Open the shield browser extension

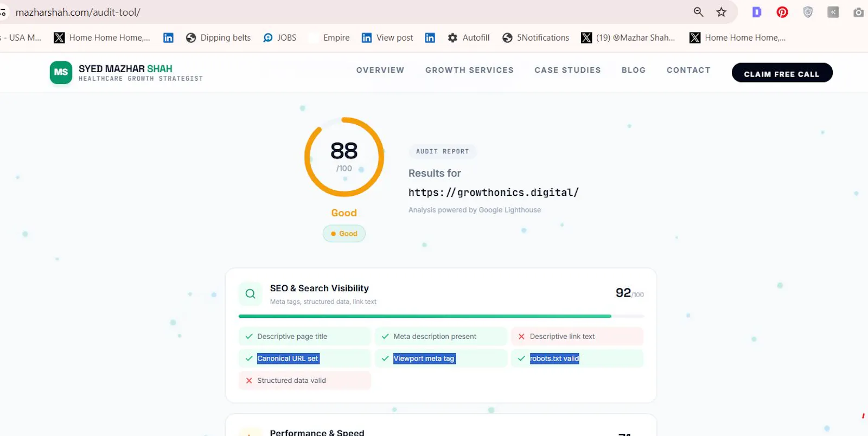(808, 12)
